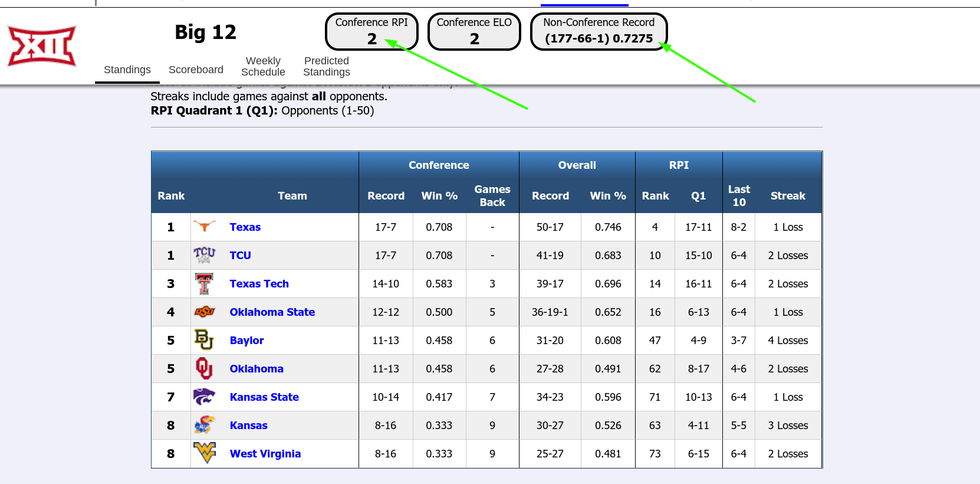
Task: Open the Oklahoma State team link
Action: (x=272, y=312)
